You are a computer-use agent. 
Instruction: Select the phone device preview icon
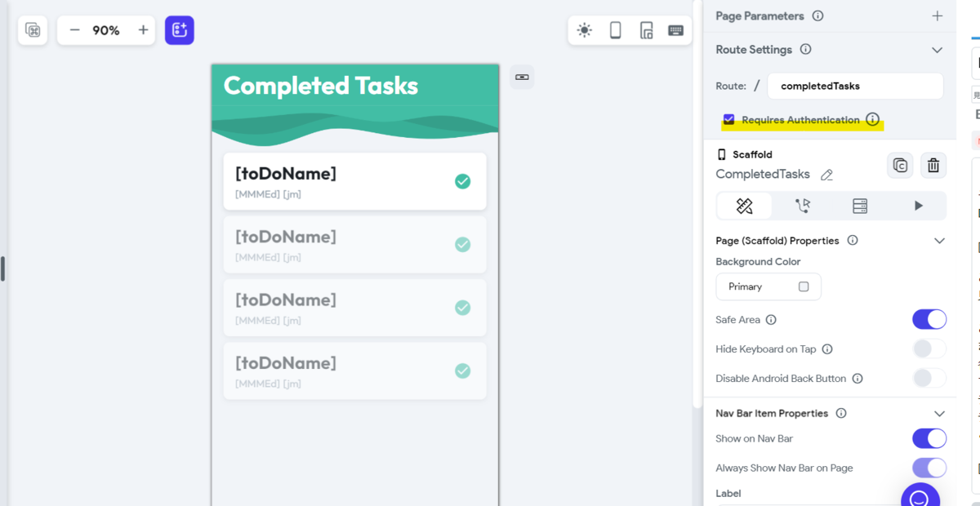coord(616,30)
